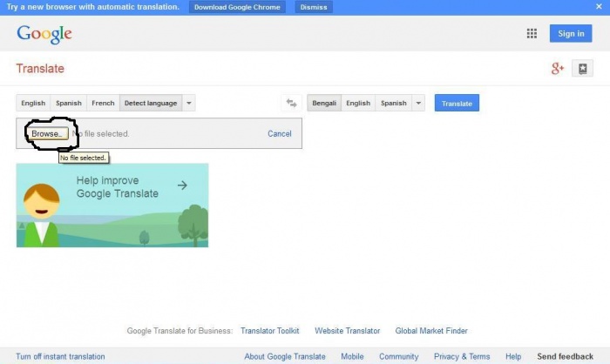Open Website Translator link
The height and width of the screenshot is (364, 610).
347,331
